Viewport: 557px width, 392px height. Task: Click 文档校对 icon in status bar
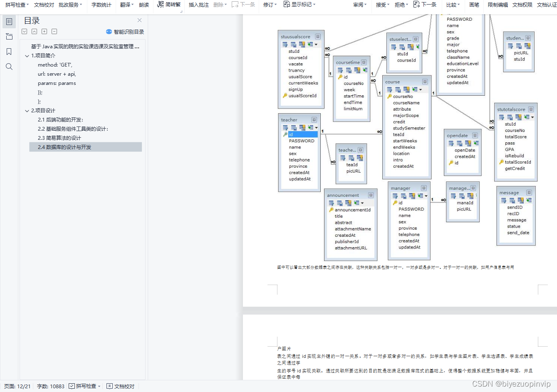(109, 386)
